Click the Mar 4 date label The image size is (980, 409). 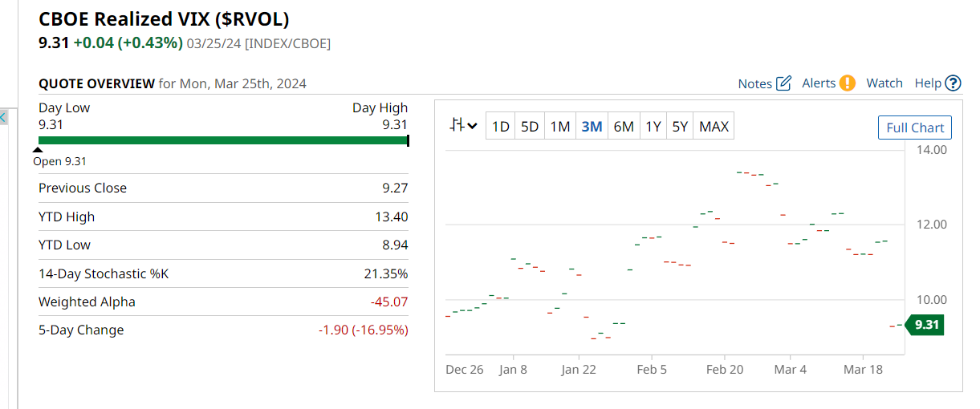click(x=790, y=370)
